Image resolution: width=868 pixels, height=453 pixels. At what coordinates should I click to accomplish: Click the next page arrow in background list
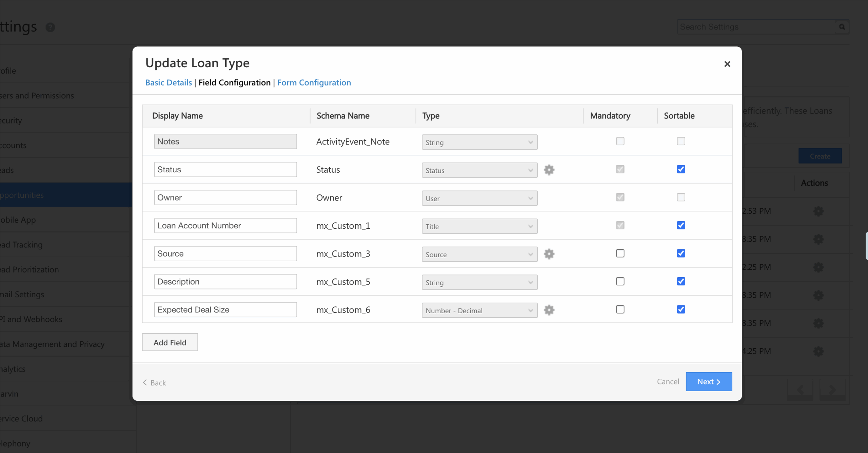tap(832, 389)
